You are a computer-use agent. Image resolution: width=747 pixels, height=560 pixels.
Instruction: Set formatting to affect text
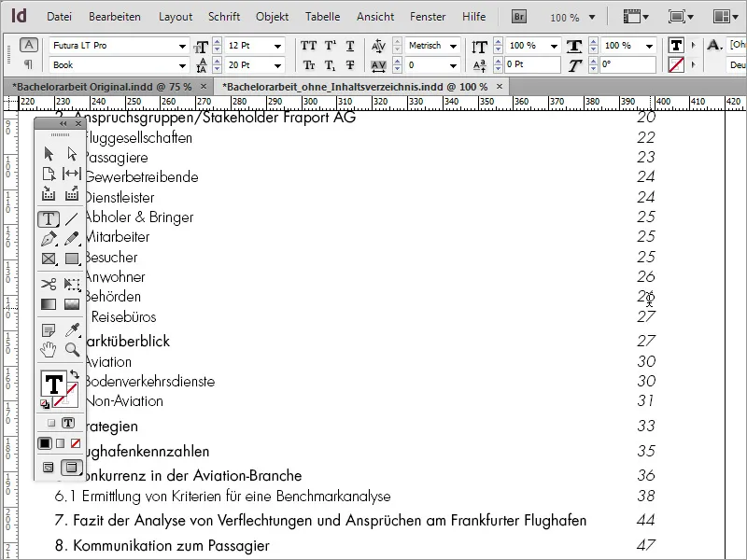[67, 423]
